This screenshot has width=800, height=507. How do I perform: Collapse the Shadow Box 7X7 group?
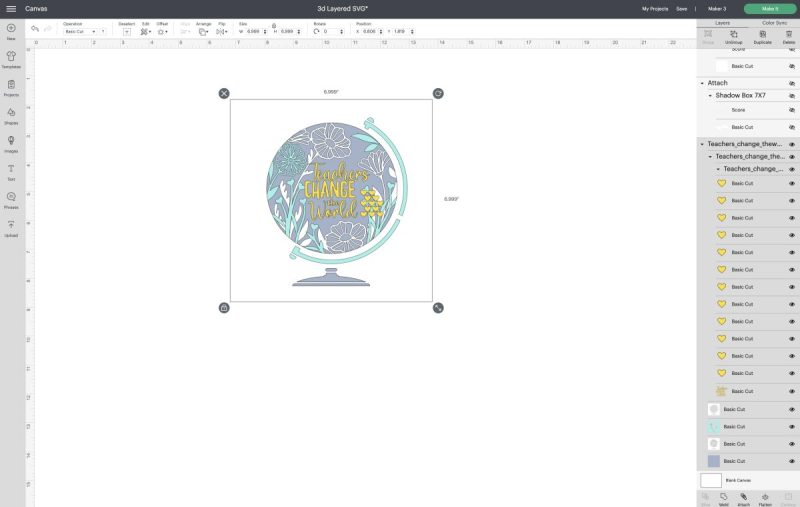pyautogui.click(x=710, y=96)
